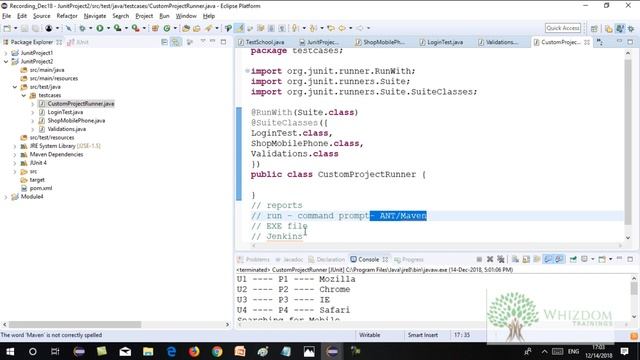
Task: Collapse the JunitProject2 tree node
Action: pyautogui.click(x=6, y=62)
